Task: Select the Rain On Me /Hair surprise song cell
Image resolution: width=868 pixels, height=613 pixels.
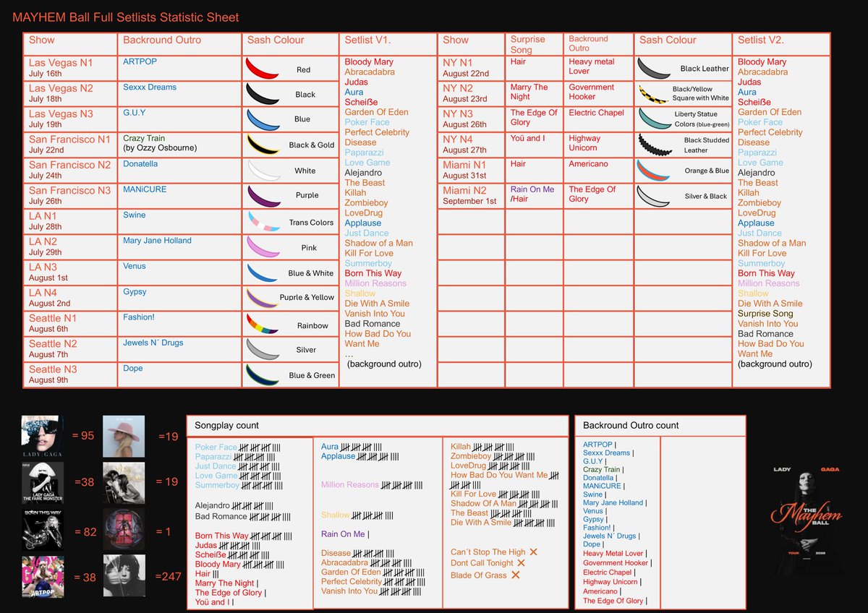Action: (532, 194)
